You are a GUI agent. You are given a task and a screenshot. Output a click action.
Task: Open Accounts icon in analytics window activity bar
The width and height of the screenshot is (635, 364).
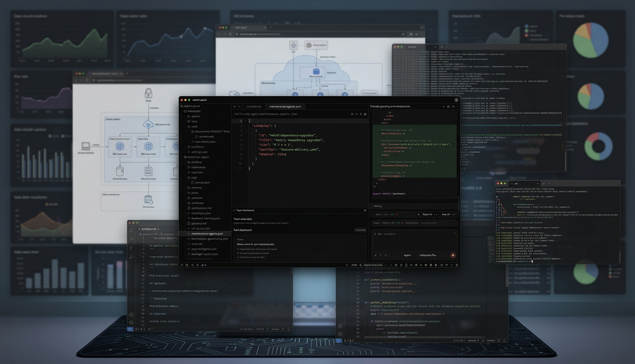[131, 314]
